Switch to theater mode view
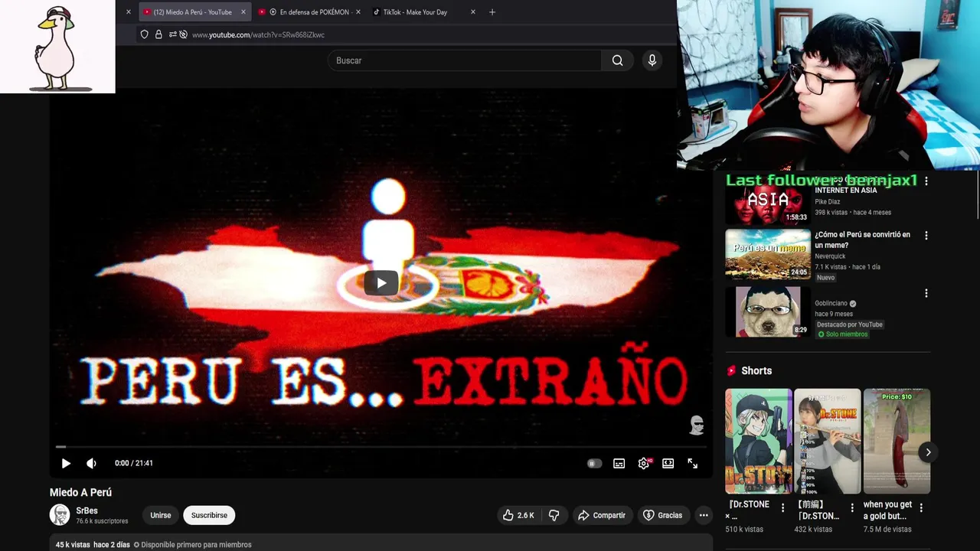Screen dimensions: 980x551 (x=668, y=463)
